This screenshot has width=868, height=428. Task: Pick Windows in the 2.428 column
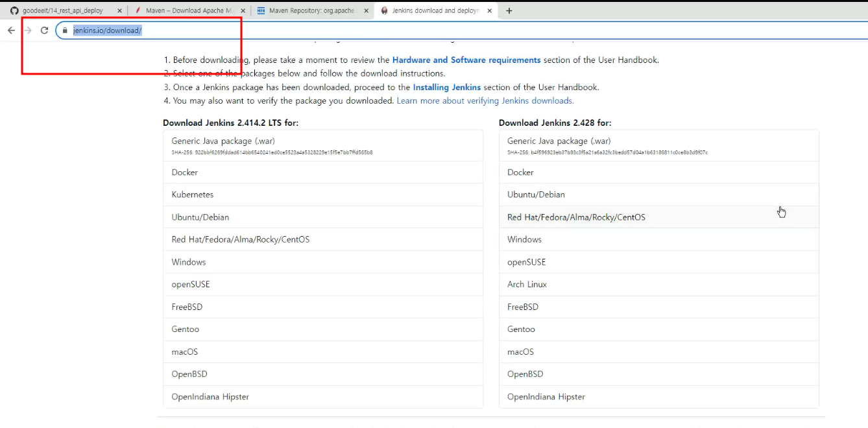(x=659, y=239)
